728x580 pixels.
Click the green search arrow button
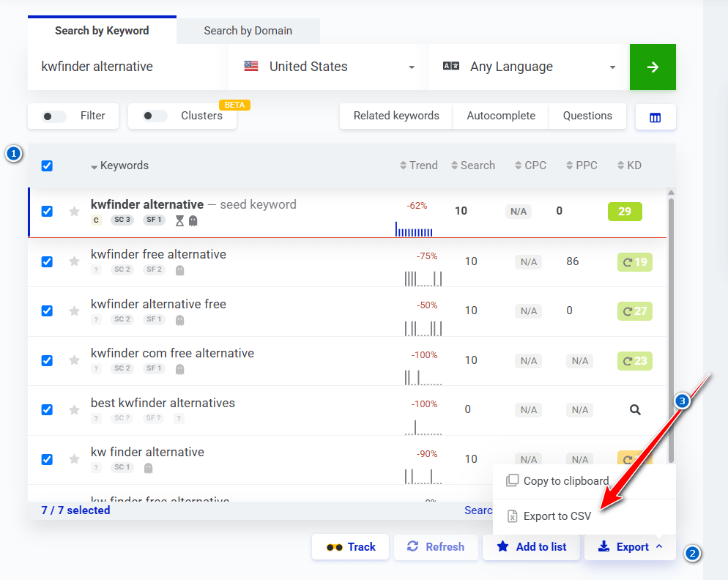[x=653, y=67]
